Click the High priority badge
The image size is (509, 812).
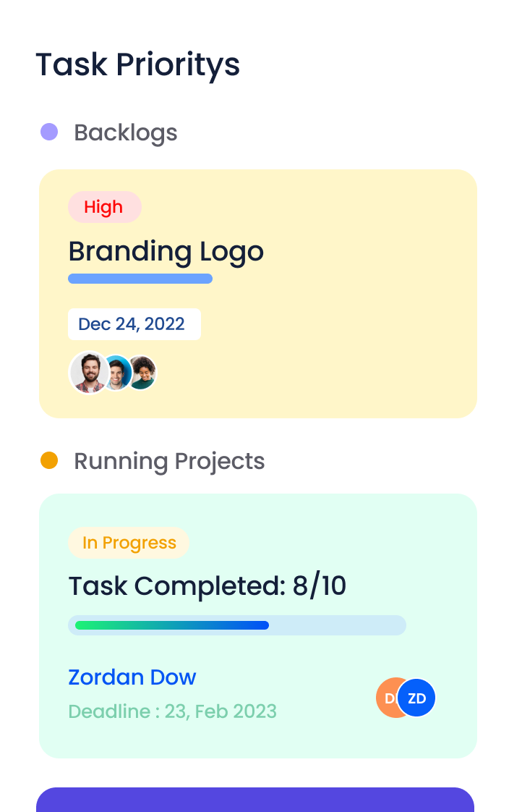[104, 207]
